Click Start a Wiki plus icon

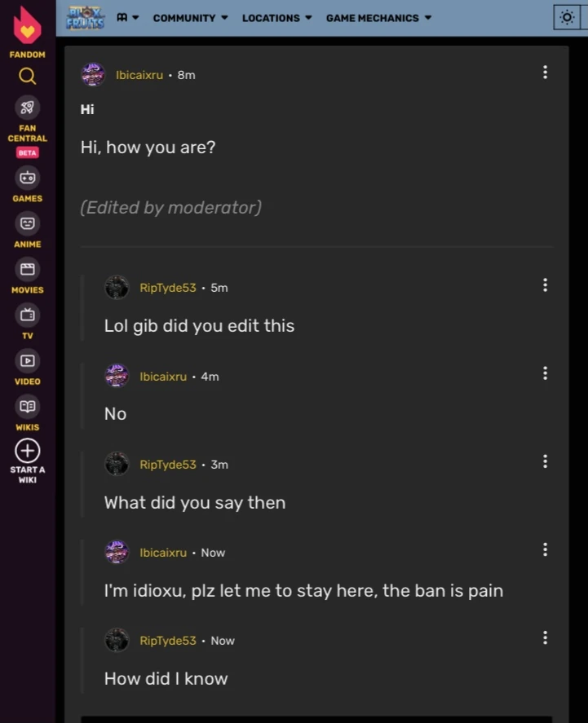27,451
